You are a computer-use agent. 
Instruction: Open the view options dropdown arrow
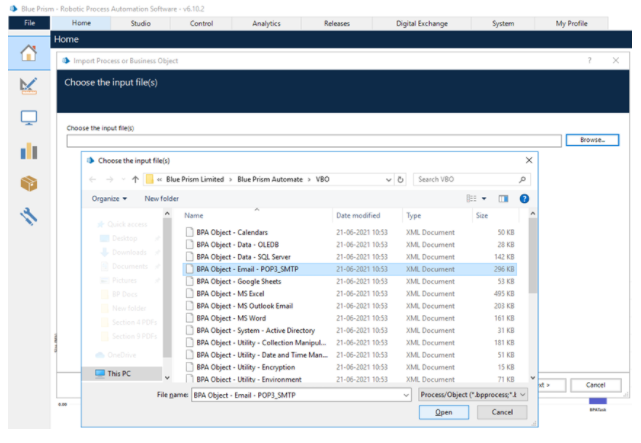(484, 199)
